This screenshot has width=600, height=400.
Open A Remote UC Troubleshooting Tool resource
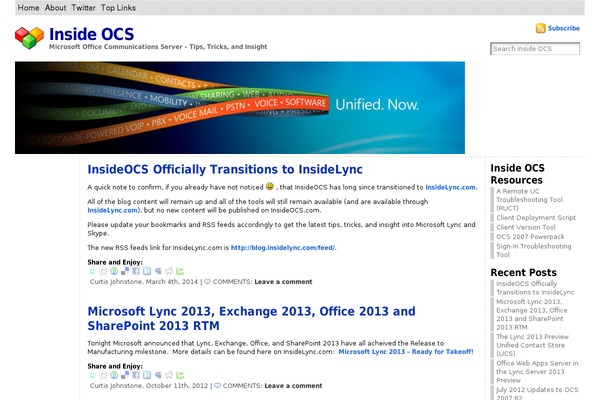(x=529, y=199)
